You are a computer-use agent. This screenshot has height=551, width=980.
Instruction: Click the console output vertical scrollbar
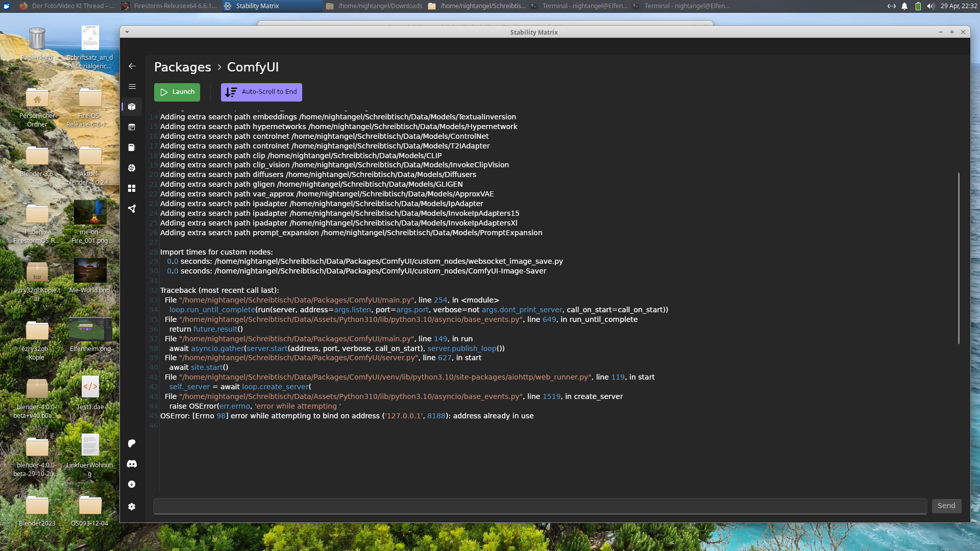(959, 258)
